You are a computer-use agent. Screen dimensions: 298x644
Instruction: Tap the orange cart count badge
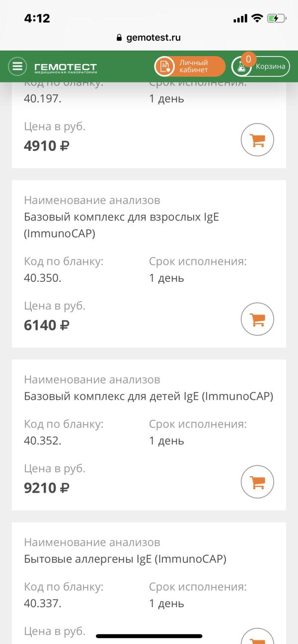click(248, 59)
